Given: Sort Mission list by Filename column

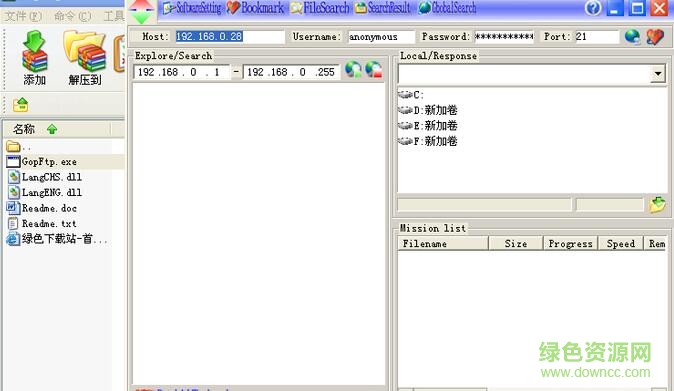Looking at the screenshot, I should pos(443,243).
